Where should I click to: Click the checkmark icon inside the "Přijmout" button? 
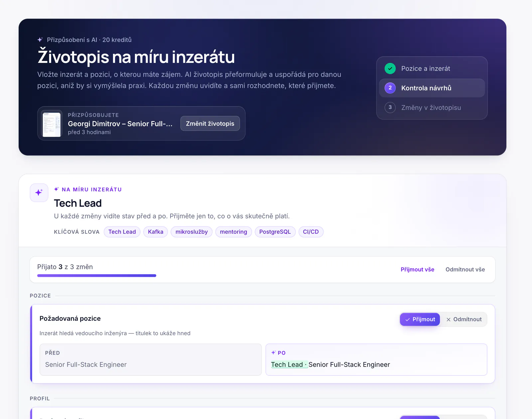tap(408, 319)
